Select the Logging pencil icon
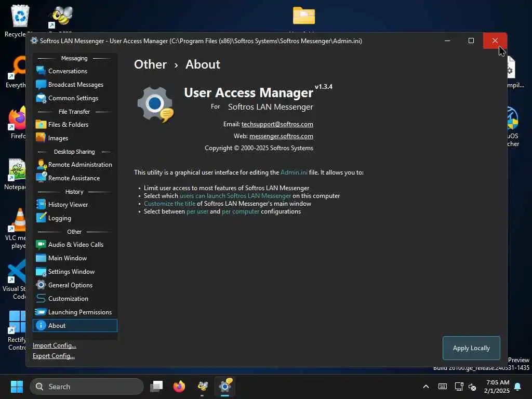Screen dimensions: 532x399 point(41,218)
